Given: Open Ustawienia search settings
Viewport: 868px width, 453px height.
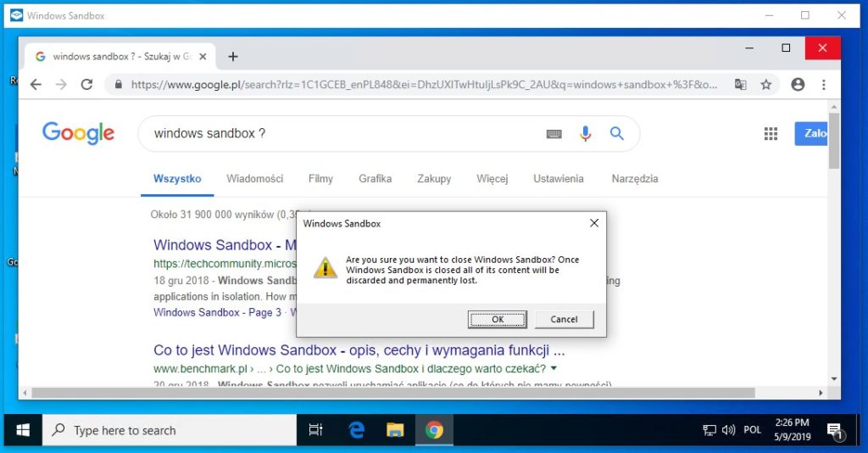Looking at the screenshot, I should click(558, 179).
